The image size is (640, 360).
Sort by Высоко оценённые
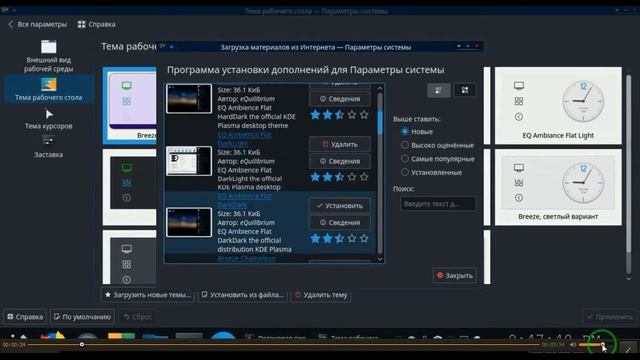[x=437, y=145]
